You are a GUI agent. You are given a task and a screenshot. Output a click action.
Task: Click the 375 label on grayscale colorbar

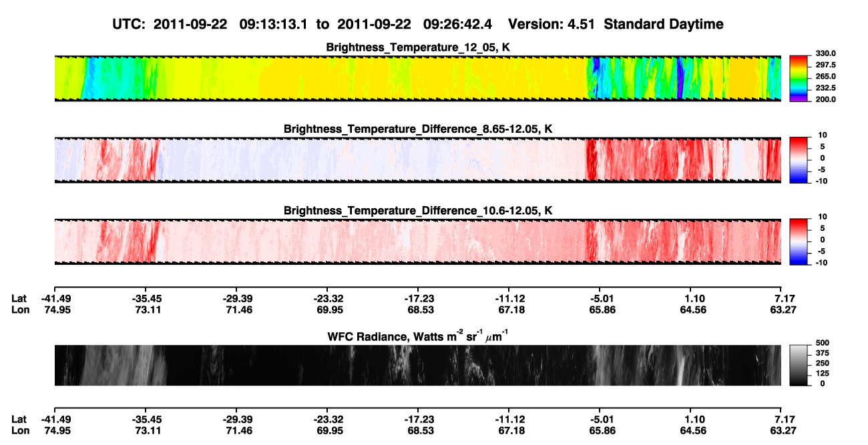tap(823, 353)
